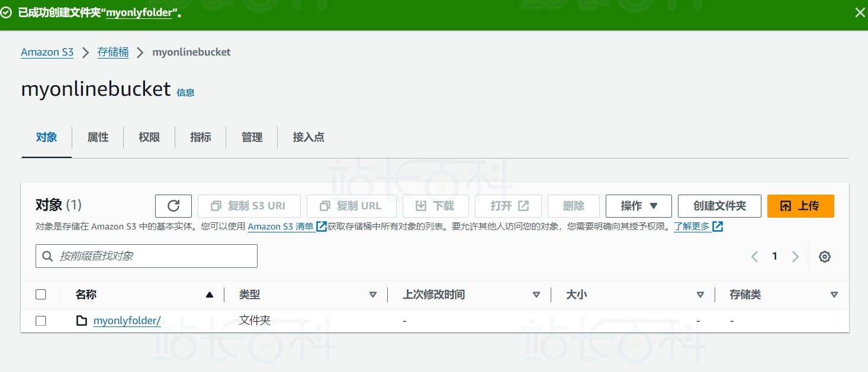Open the 操作 actions dropdown
Image resolution: width=868 pixels, height=372 pixels.
pos(639,206)
